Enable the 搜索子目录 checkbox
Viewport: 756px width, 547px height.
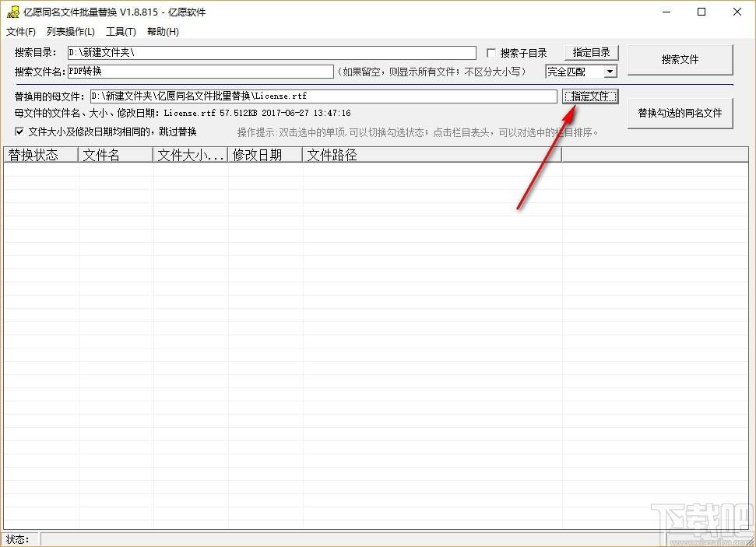pyautogui.click(x=491, y=53)
